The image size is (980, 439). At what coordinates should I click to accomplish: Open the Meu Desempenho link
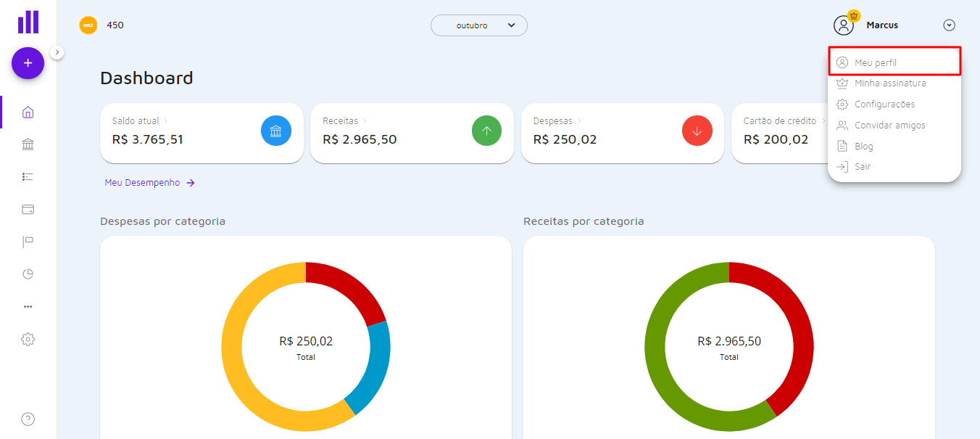(143, 182)
